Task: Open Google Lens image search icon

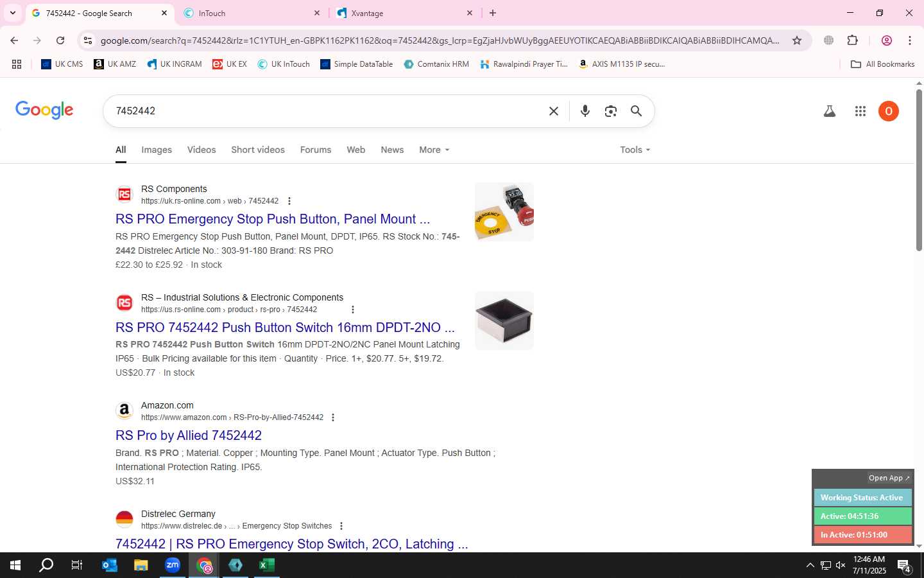Action: coord(611,111)
